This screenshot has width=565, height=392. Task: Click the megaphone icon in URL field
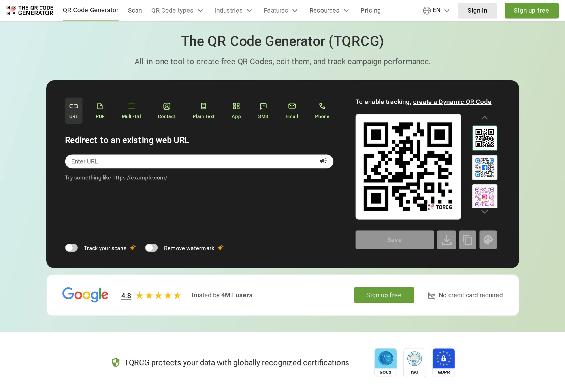323,161
